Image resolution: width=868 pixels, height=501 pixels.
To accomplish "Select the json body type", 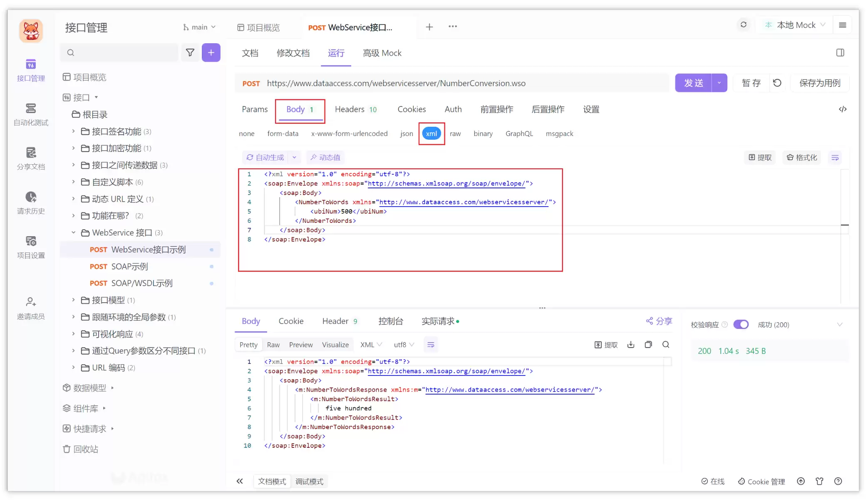I will tap(407, 133).
